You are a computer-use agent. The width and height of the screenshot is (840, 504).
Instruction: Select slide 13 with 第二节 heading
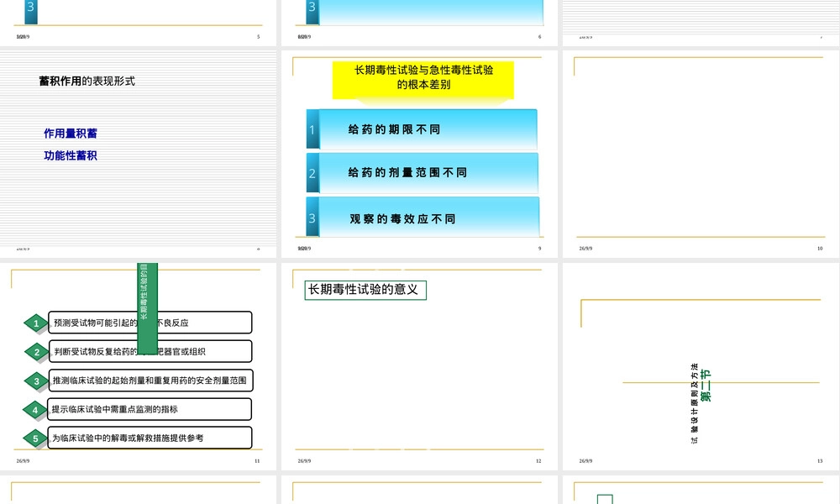pyautogui.click(x=699, y=365)
